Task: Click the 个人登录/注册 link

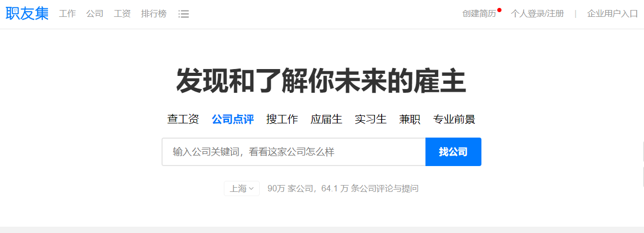Action: click(x=537, y=14)
